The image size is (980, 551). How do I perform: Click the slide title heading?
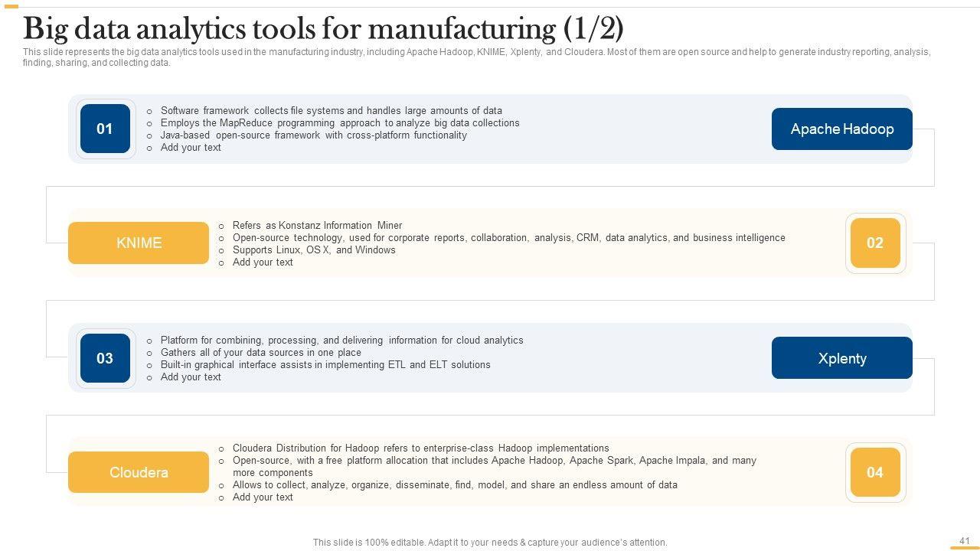323,29
